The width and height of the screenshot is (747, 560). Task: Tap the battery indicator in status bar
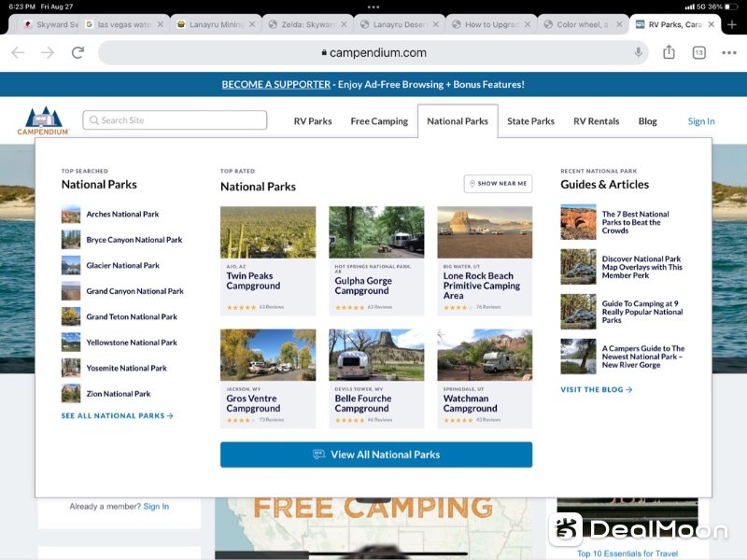(731, 7)
